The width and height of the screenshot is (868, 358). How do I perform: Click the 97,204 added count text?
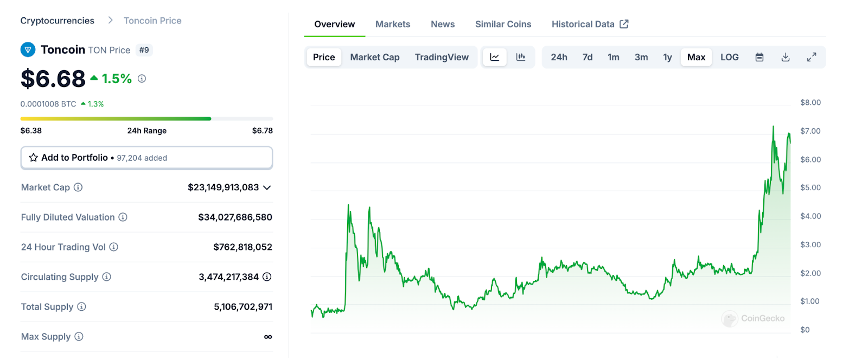(x=142, y=158)
